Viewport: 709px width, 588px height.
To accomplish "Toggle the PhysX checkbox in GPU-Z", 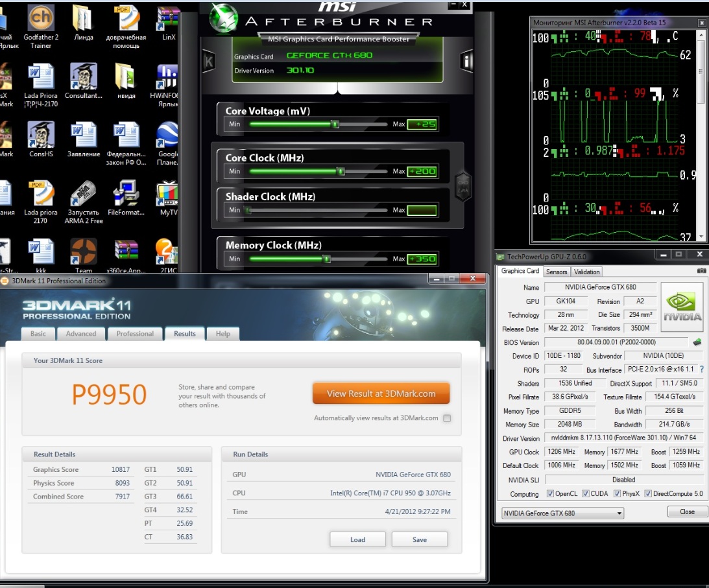I will 617,493.
